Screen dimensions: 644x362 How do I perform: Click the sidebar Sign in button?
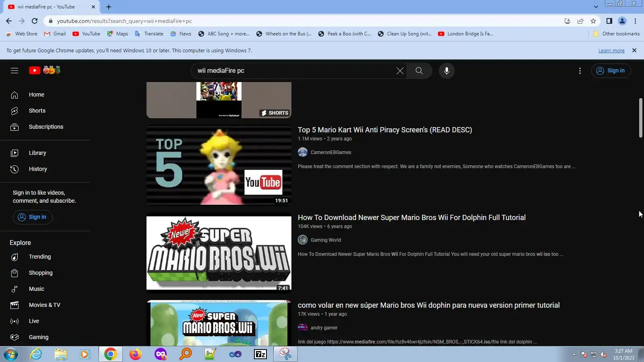(x=33, y=217)
